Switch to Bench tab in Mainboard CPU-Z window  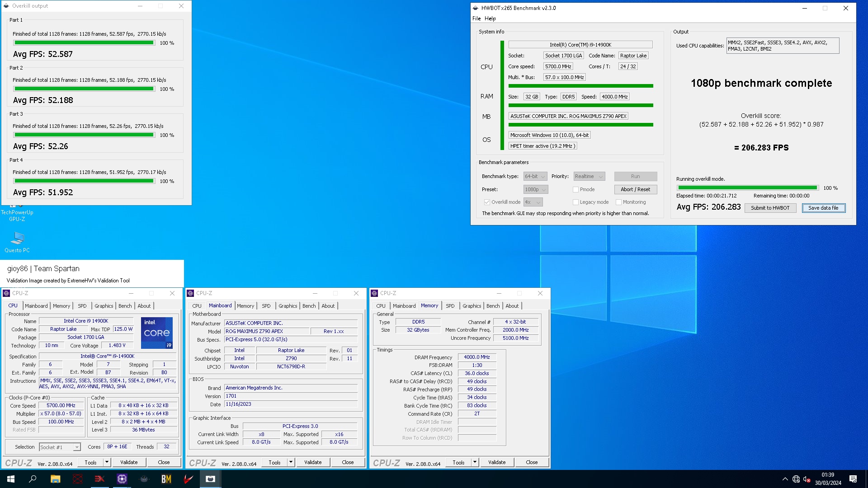point(309,306)
